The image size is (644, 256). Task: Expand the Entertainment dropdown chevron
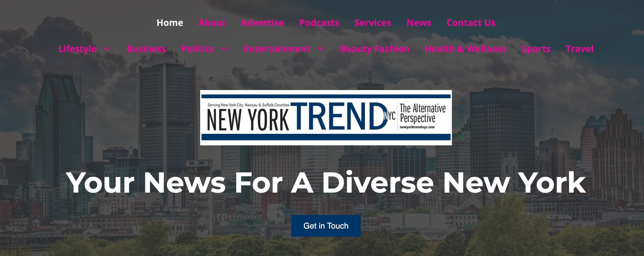point(320,49)
